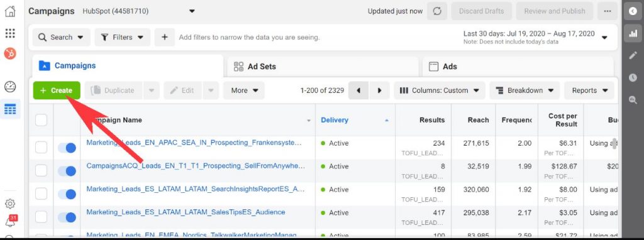The image size is (644, 240).
Task: Go to next page of campaigns
Action: [x=379, y=90]
